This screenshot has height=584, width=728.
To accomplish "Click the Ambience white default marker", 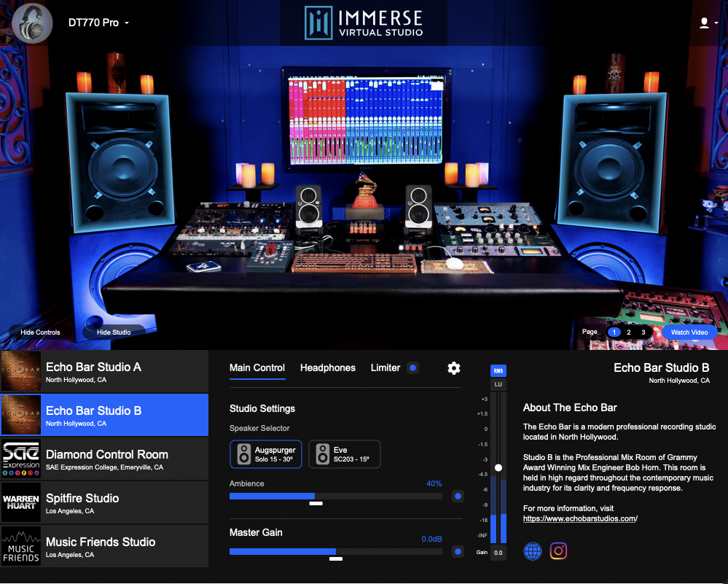I will point(316,504).
